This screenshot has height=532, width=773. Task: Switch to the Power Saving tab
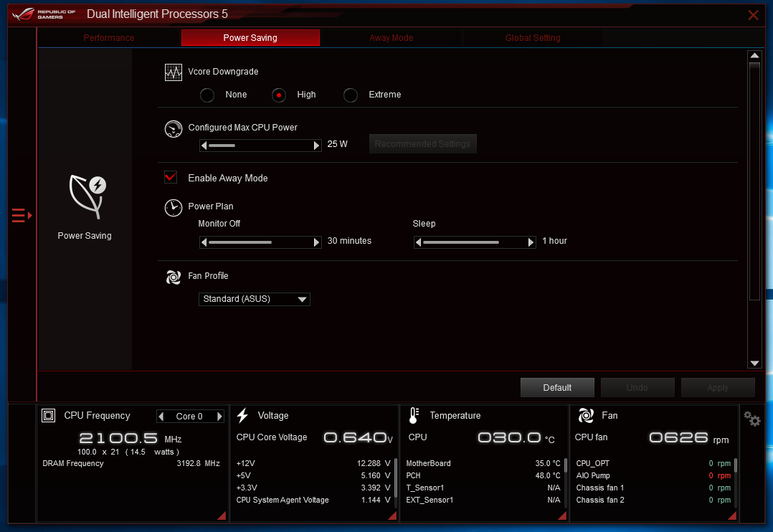(x=250, y=38)
